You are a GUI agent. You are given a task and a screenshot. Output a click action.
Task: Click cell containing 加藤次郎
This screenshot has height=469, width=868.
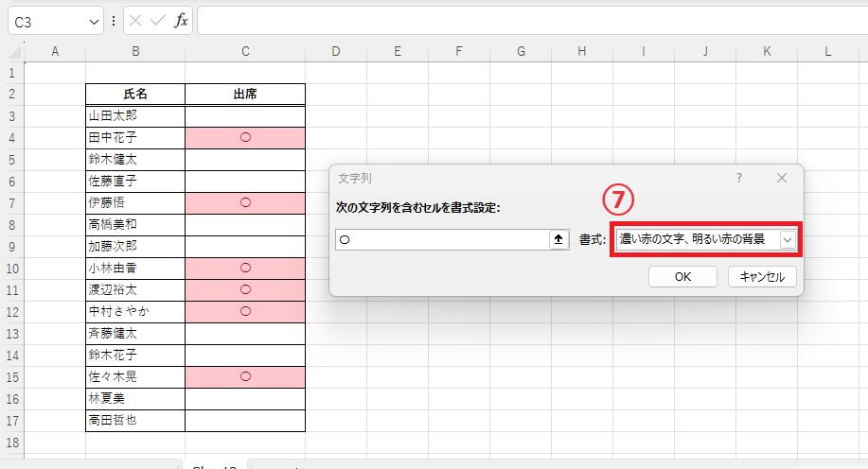coord(135,247)
